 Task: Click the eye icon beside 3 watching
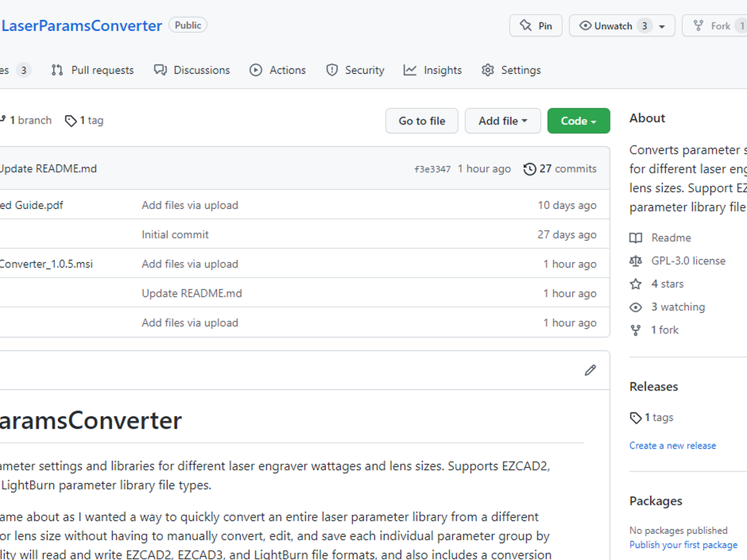636,307
